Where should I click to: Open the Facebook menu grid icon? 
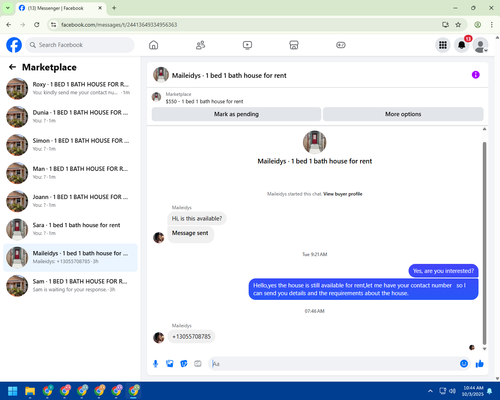[x=443, y=45]
